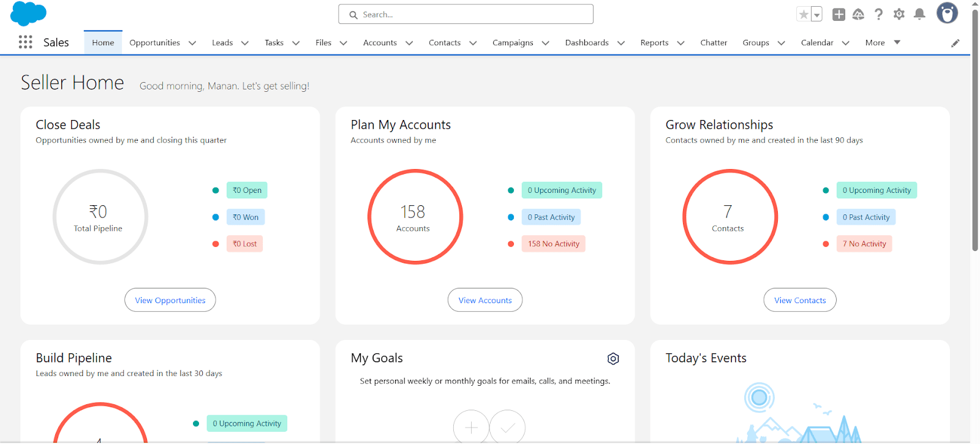The height and width of the screenshot is (444, 980).
Task: Open the favorites list arrow beside the star
Action: tap(816, 14)
